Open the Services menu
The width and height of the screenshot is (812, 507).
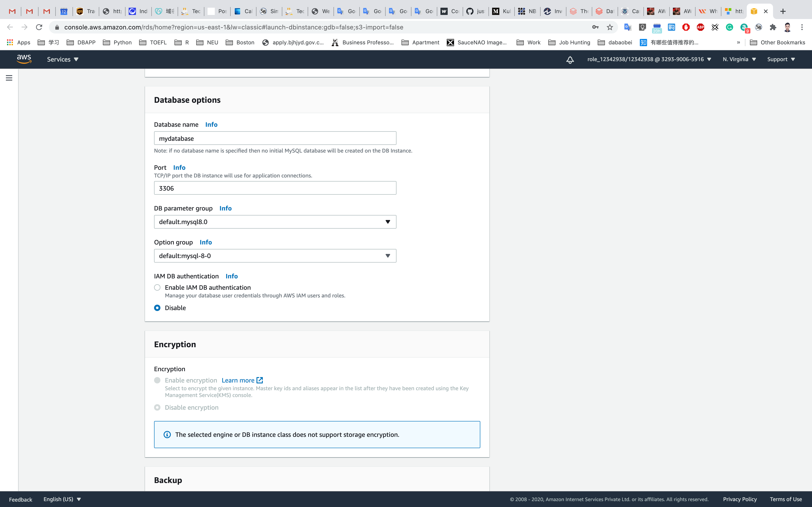(x=62, y=59)
